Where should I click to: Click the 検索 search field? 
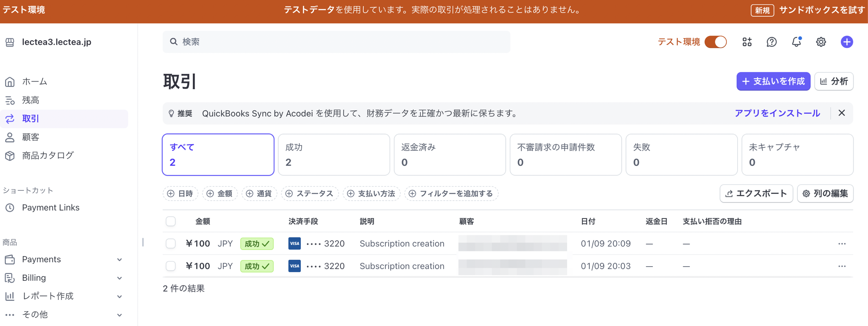pos(336,42)
